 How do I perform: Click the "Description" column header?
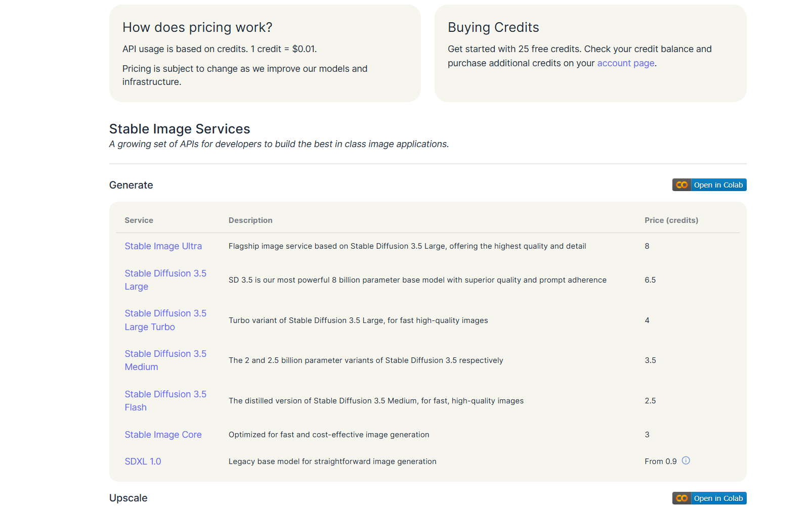[x=250, y=220]
